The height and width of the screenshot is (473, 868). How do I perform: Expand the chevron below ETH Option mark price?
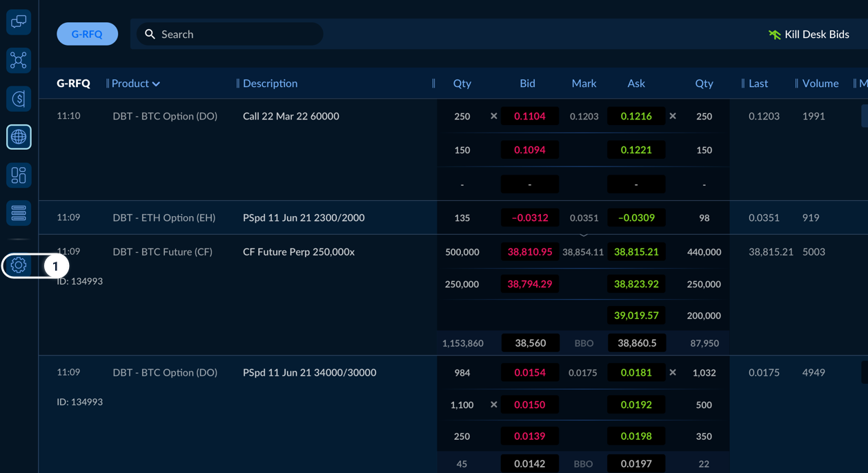point(584,235)
